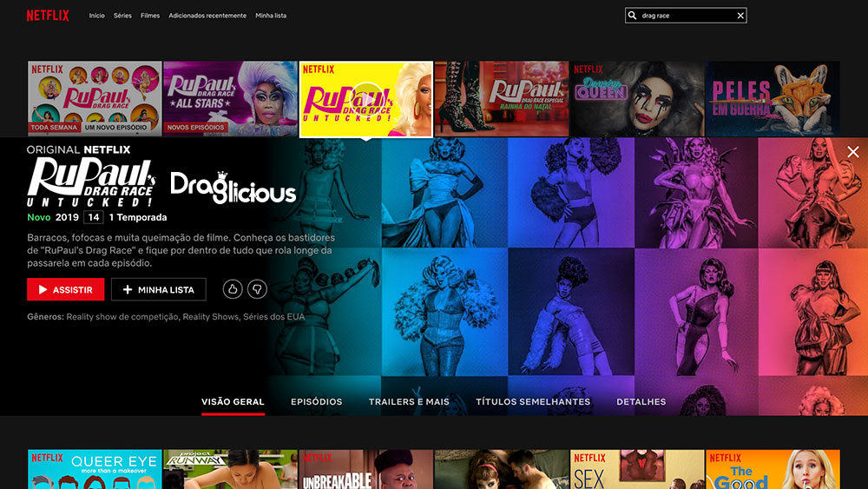Open the Rainha do Natal thumbnail
Screen dimensions: 868x489
502,98
